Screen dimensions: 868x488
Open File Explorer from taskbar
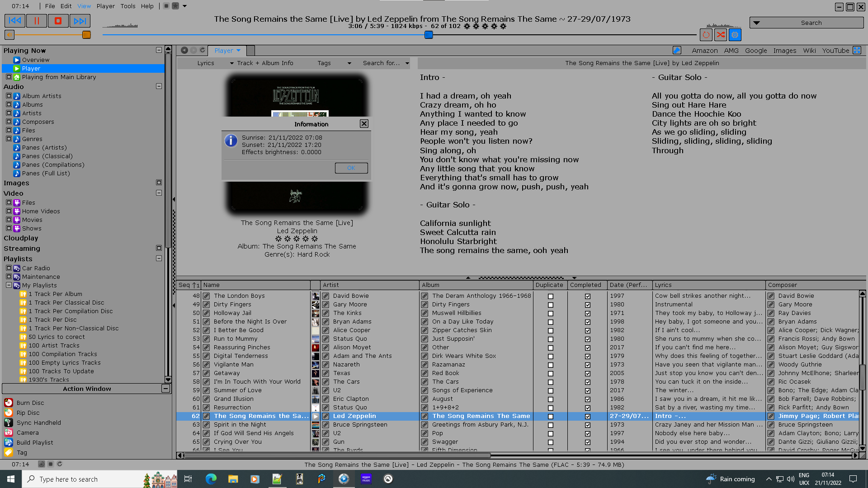(233, 479)
